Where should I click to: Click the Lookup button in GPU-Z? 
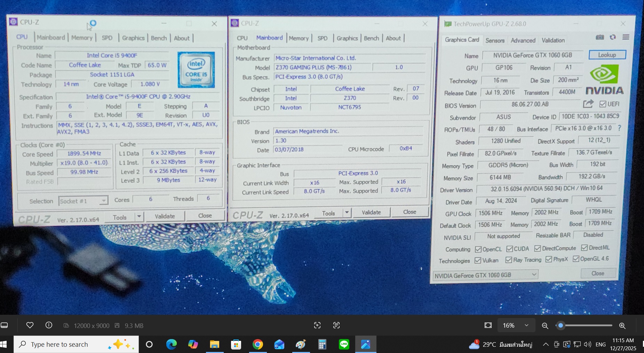point(607,55)
